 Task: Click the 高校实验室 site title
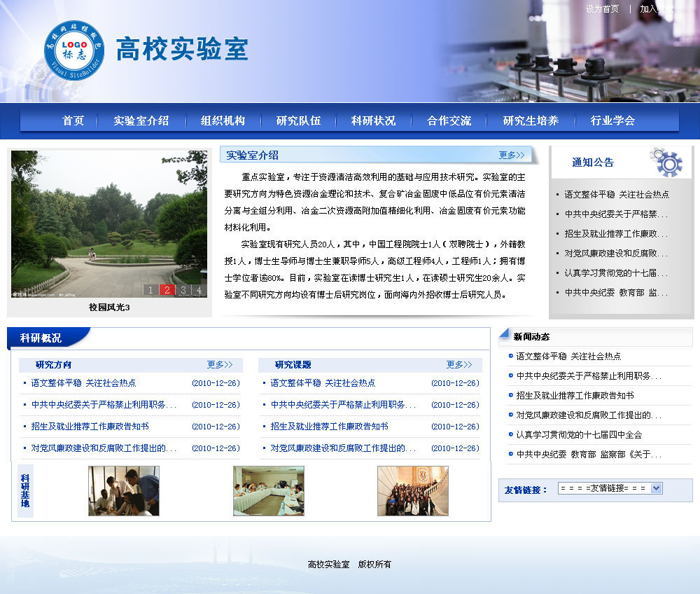[x=182, y=49]
